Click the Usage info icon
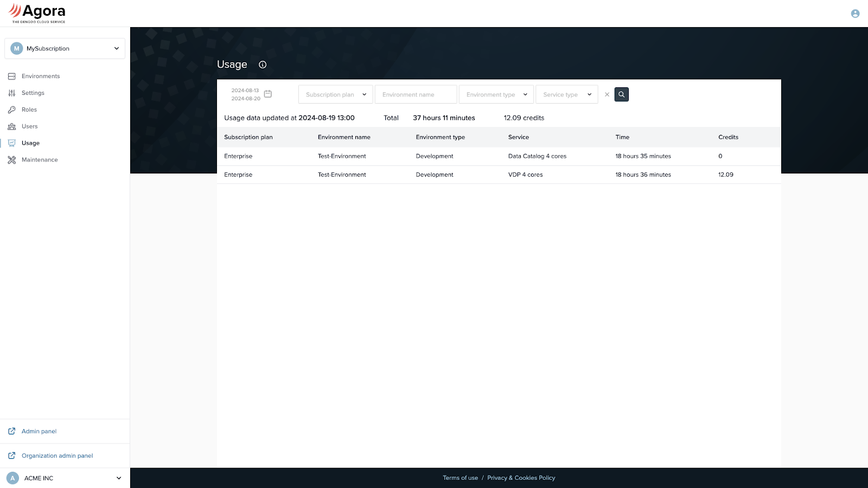This screenshot has width=868, height=488. pyautogui.click(x=263, y=65)
